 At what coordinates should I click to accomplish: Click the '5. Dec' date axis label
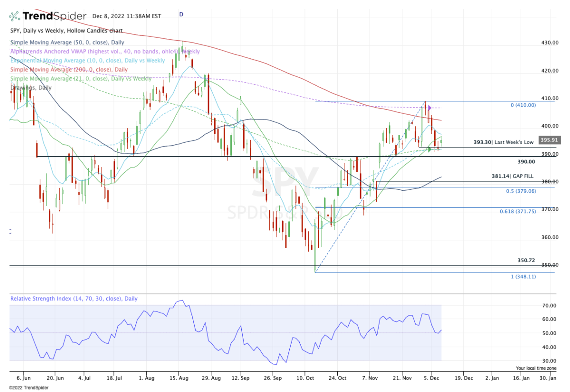tap(431, 379)
